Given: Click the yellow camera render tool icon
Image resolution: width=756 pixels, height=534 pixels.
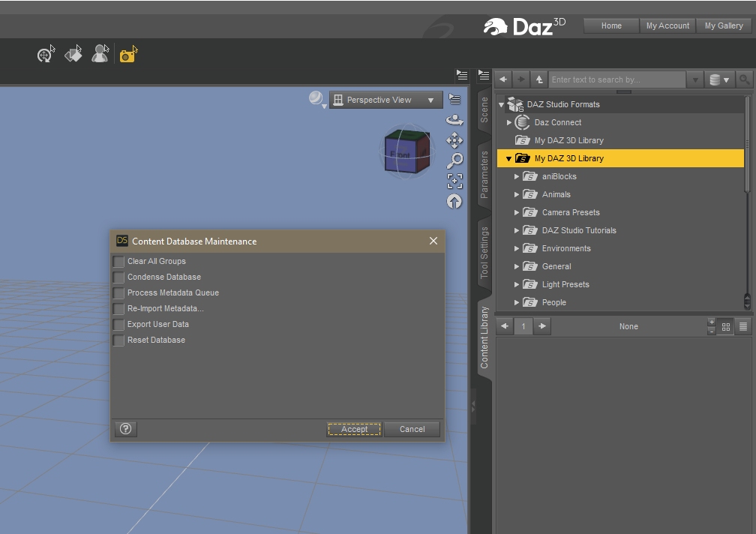Looking at the screenshot, I should (128, 55).
